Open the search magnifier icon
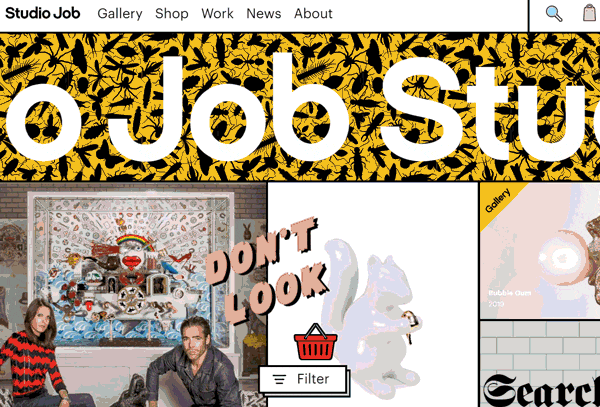This screenshot has height=407, width=600. (x=554, y=14)
